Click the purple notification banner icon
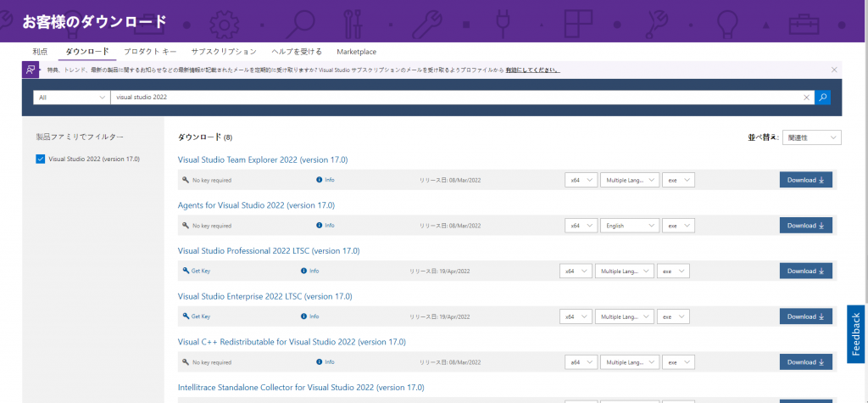This screenshot has width=868, height=403. (31, 70)
